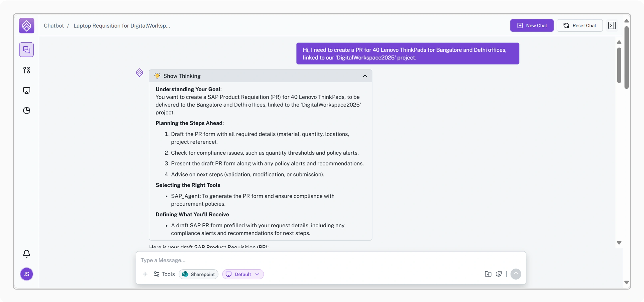This screenshot has width=644, height=302.
Task: Open the Default mode dropdown
Action: pos(243,274)
